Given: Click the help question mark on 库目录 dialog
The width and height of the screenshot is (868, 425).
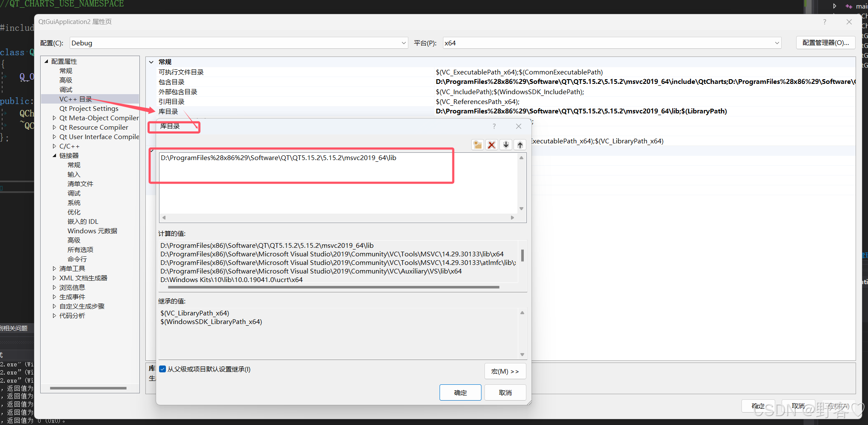Looking at the screenshot, I should click(x=494, y=126).
